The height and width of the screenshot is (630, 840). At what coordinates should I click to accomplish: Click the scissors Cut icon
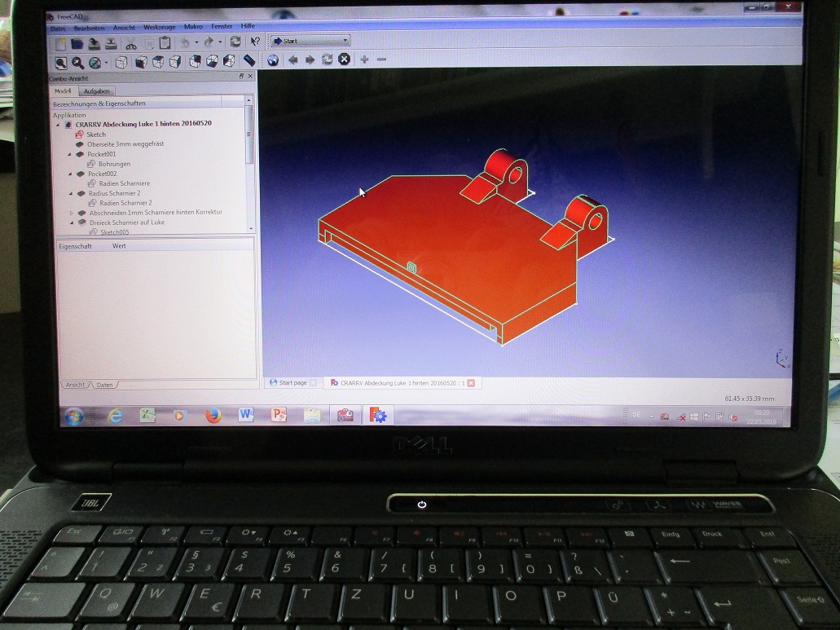click(x=131, y=43)
